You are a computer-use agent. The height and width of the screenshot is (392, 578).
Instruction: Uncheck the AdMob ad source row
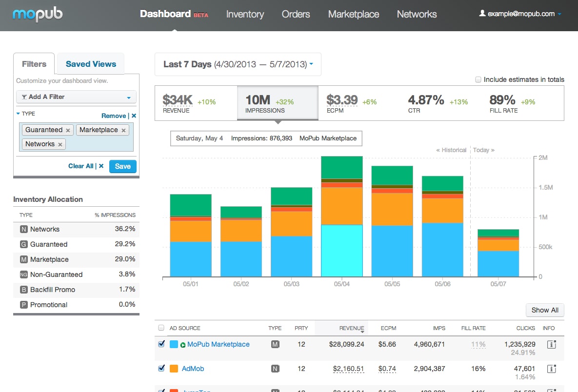pos(161,369)
